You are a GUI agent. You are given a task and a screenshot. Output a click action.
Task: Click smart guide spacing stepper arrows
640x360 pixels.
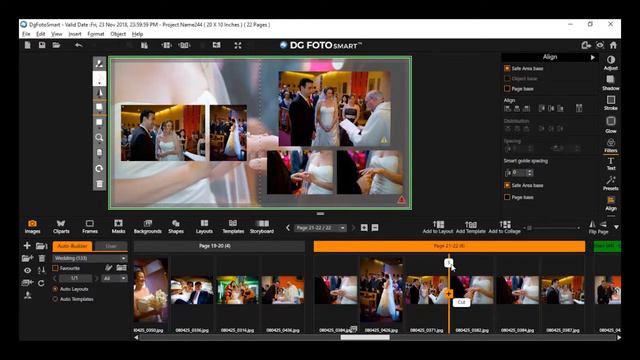click(x=530, y=173)
